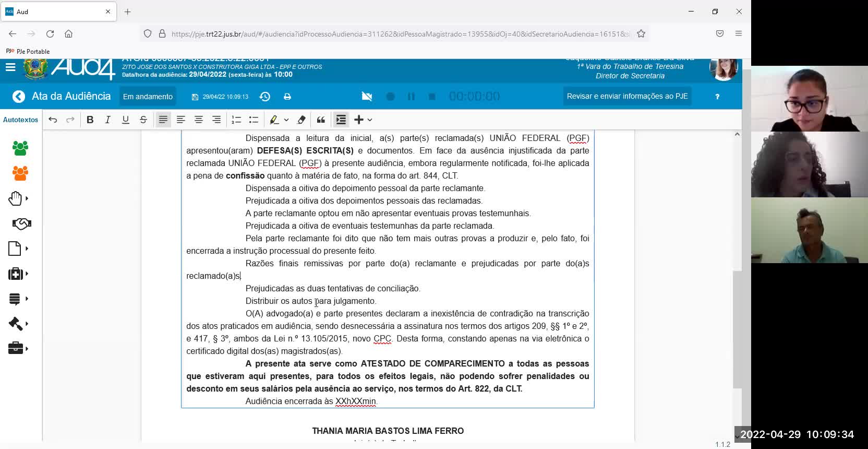The width and height of the screenshot is (868, 449).
Task: Click the editor vertical scrollbar up arrow
Action: point(737,134)
